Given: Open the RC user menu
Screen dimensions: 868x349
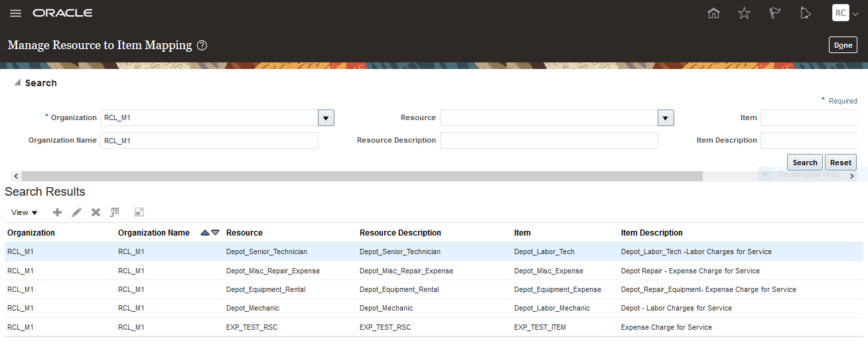Looking at the screenshot, I should [844, 13].
